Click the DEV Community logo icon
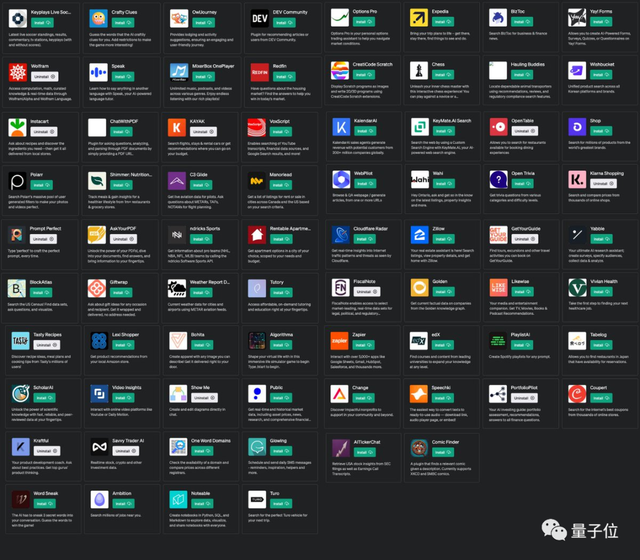 pyautogui.click(x=260, y=18)
